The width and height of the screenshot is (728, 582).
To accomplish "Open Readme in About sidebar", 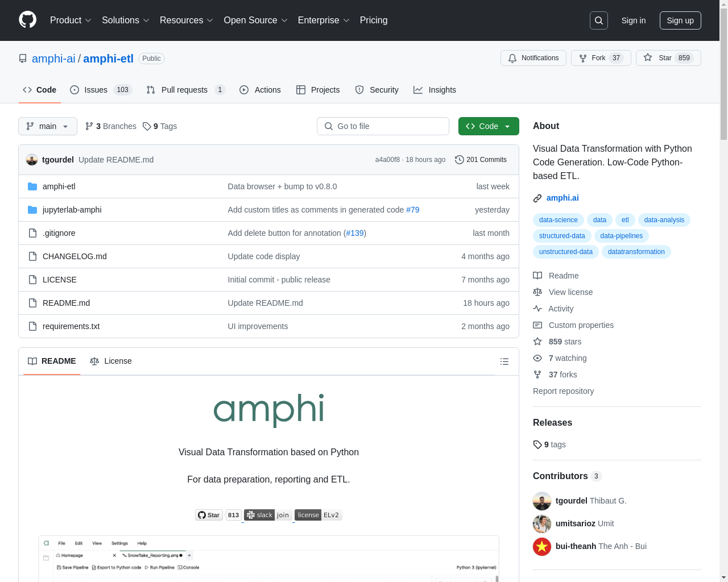I will pyautogui.click(x=556, y=276).
